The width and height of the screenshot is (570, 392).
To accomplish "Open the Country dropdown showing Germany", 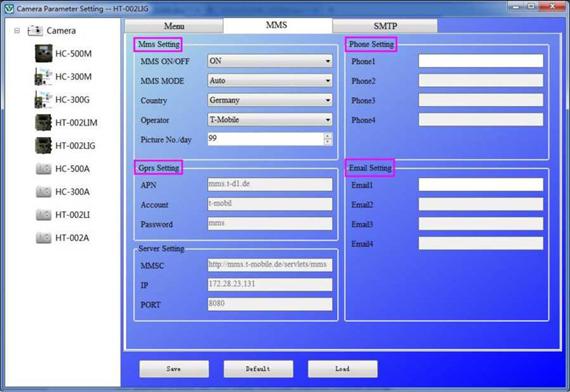I will [x=270, y=100].
